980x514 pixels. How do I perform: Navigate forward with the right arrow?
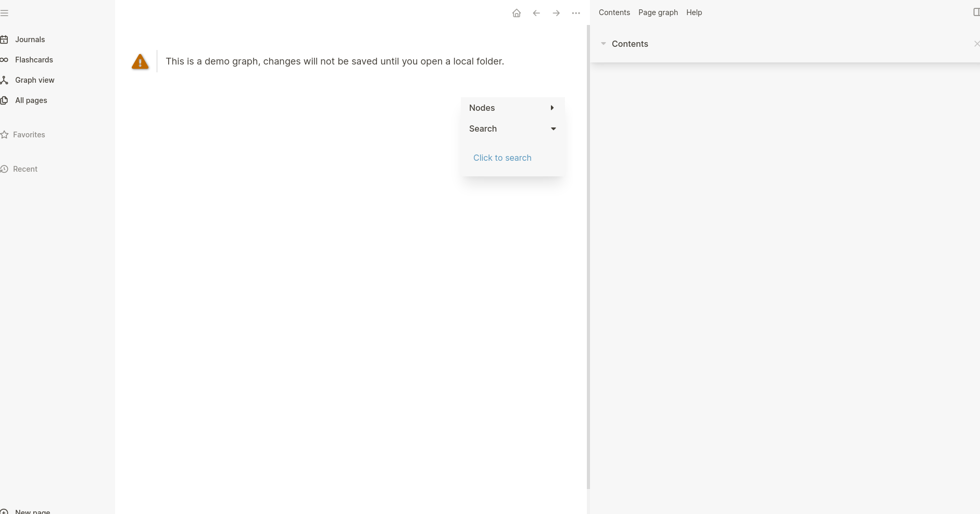tap(556, 12)
